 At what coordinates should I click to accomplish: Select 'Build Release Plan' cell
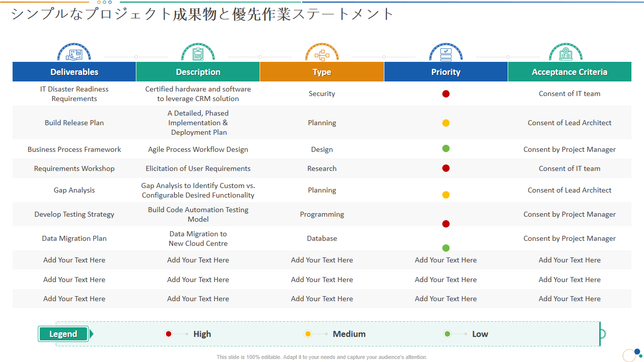(74, 123)
